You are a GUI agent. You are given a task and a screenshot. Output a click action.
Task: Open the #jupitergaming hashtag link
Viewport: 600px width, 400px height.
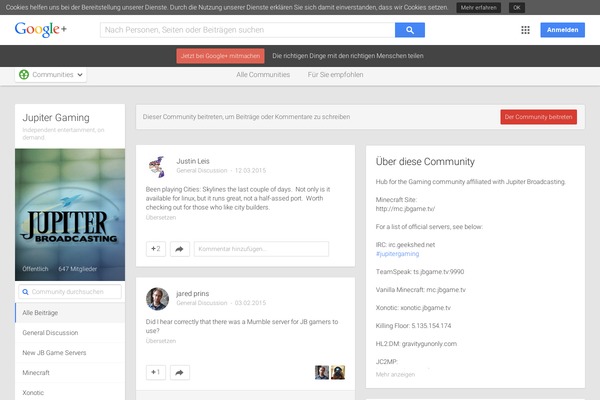(x=397, y=254)
